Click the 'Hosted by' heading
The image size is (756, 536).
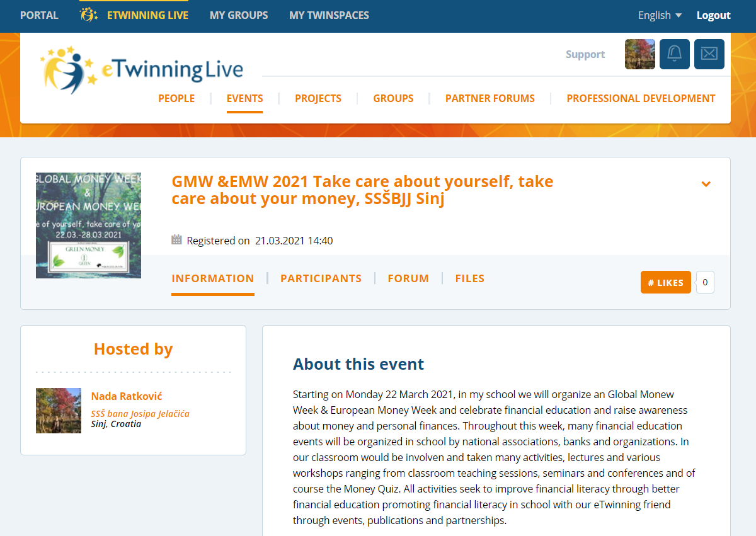point(133,349)
